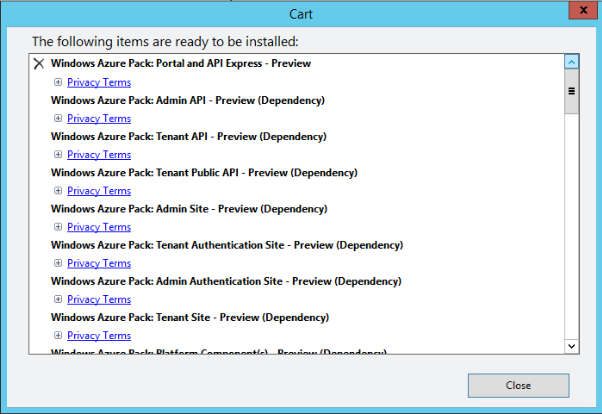Screen dimensions: 602x414
Task: Expand the plus icon under Tenant API
Action: coord(58,154)
